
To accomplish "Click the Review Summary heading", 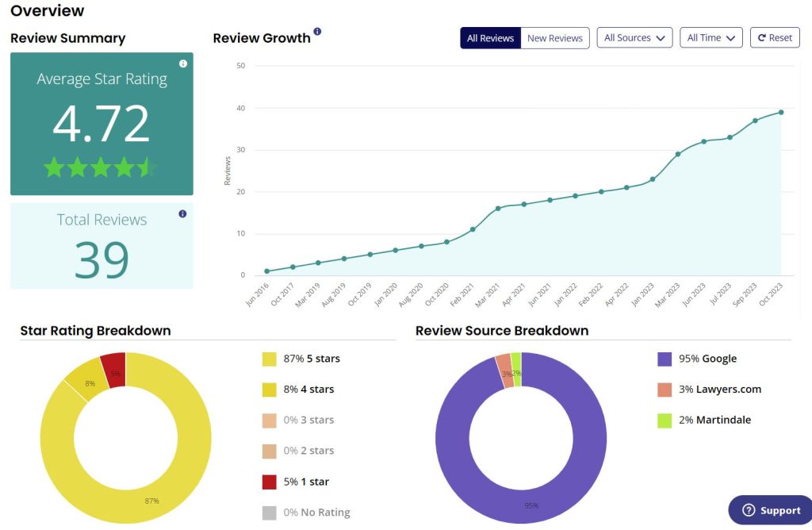I will click(x=68, y=38).
